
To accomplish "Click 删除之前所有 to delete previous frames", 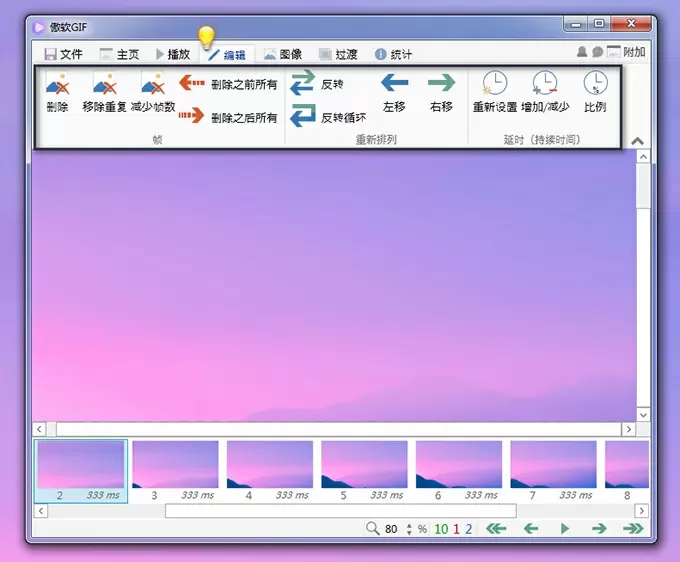I will [x=228, y=85].
